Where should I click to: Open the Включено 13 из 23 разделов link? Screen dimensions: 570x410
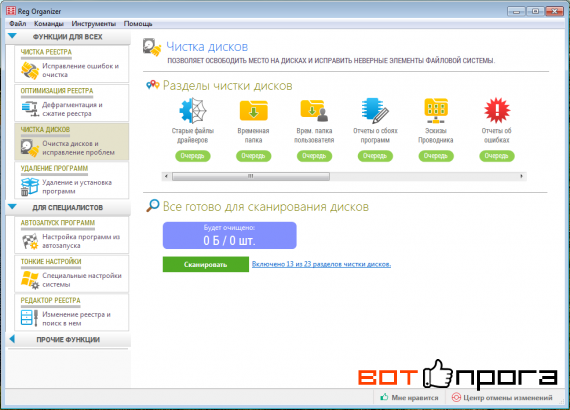point(321,264)
